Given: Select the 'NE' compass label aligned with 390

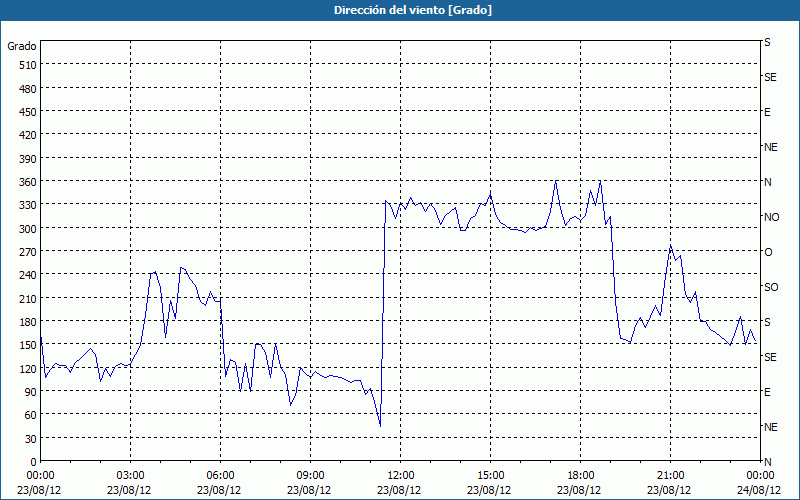Looking at the screenshot, I should click(771, 147).
